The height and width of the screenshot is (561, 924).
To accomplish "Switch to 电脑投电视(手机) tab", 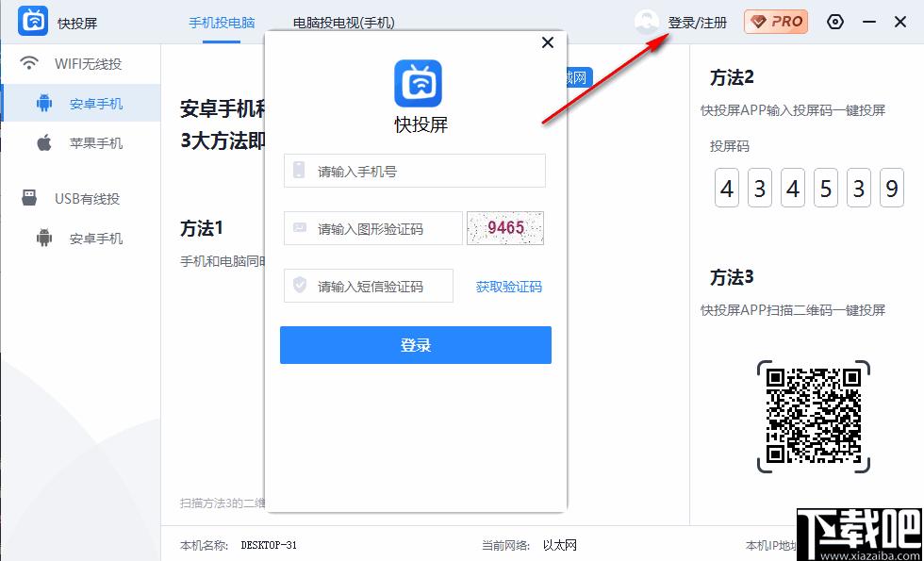I will (343, 23).
